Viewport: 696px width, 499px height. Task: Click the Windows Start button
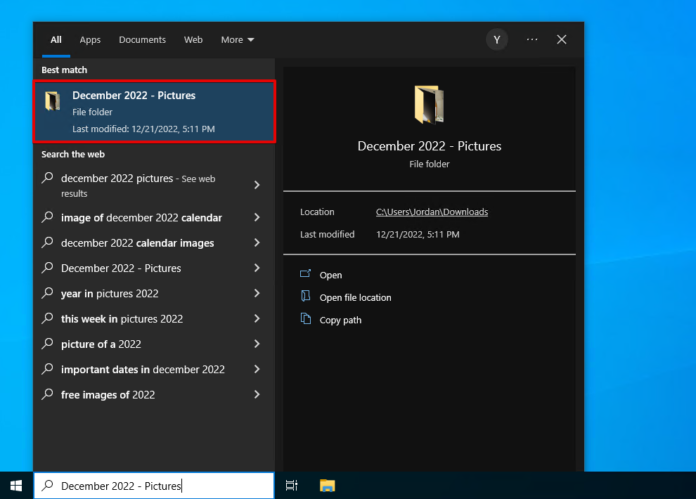pos(16,486)
